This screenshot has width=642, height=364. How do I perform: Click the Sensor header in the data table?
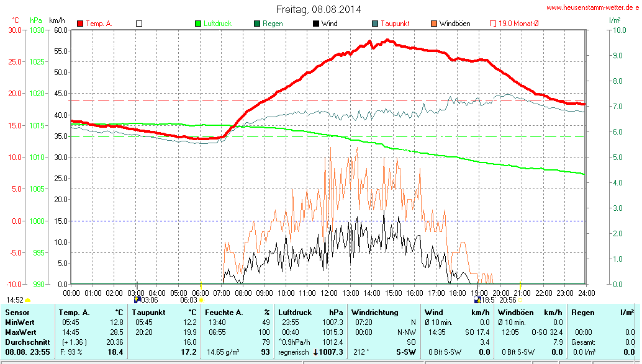18,313
